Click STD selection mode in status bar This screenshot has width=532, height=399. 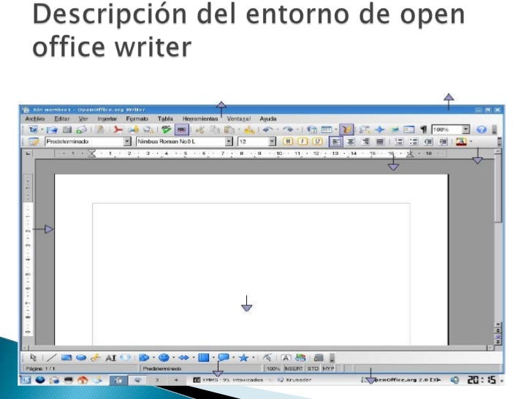click(x=313, y=368)
